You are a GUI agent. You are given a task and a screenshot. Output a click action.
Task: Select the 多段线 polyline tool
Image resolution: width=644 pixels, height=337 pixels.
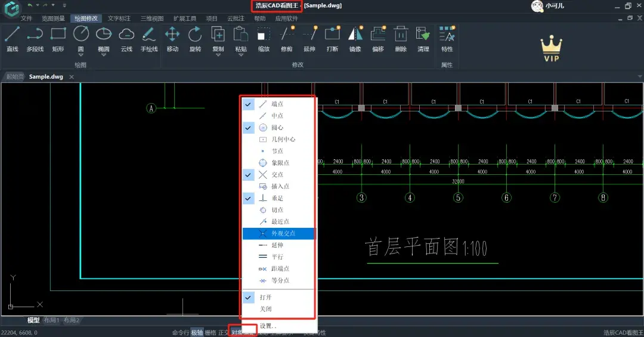coord(35,39)
